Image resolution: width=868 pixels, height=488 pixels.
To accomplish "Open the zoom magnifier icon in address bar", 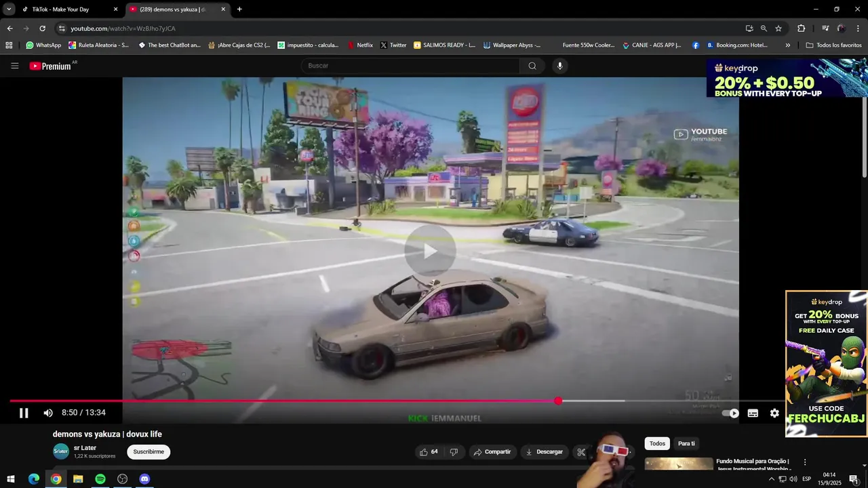I will (x=764, y=28).
